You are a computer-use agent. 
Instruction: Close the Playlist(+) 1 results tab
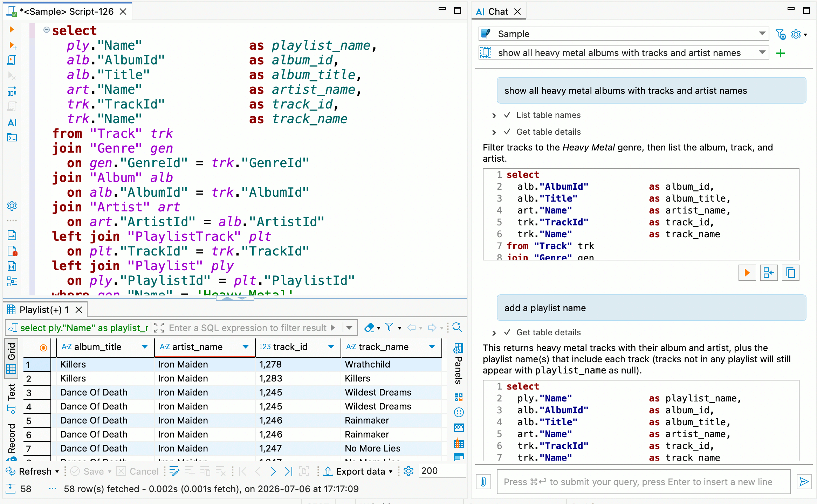coord(79,310)
